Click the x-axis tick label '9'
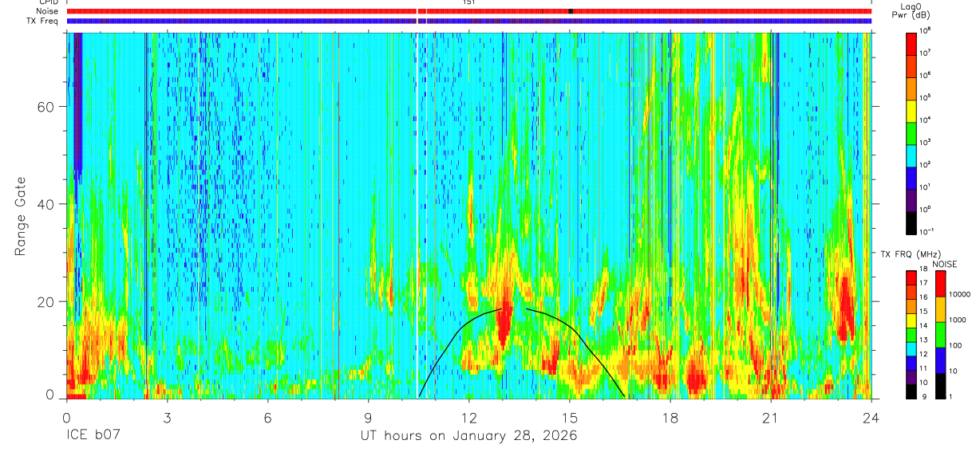980x452 pixels. point(369,417)
